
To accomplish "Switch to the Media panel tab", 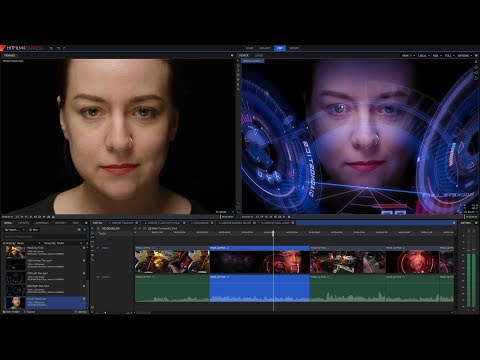I will coord(8,223).
